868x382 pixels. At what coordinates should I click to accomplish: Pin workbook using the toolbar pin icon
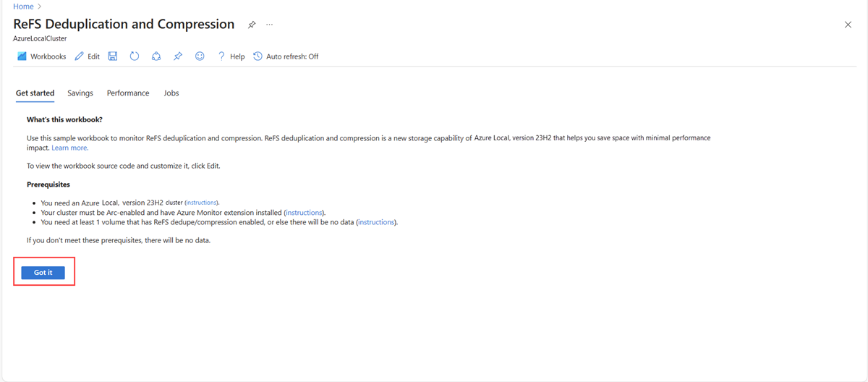click(x=178, y=56)
